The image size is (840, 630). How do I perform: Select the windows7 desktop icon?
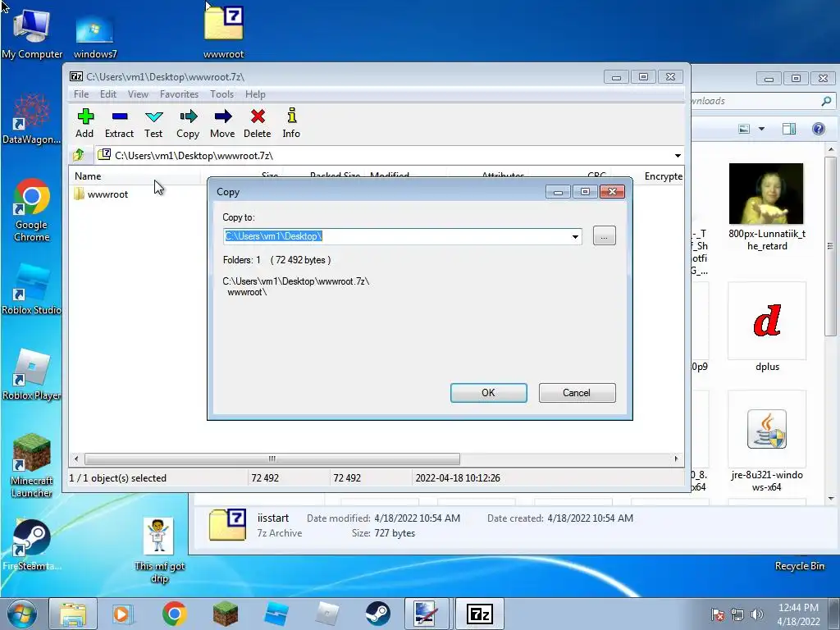click(x=95, y=36)
